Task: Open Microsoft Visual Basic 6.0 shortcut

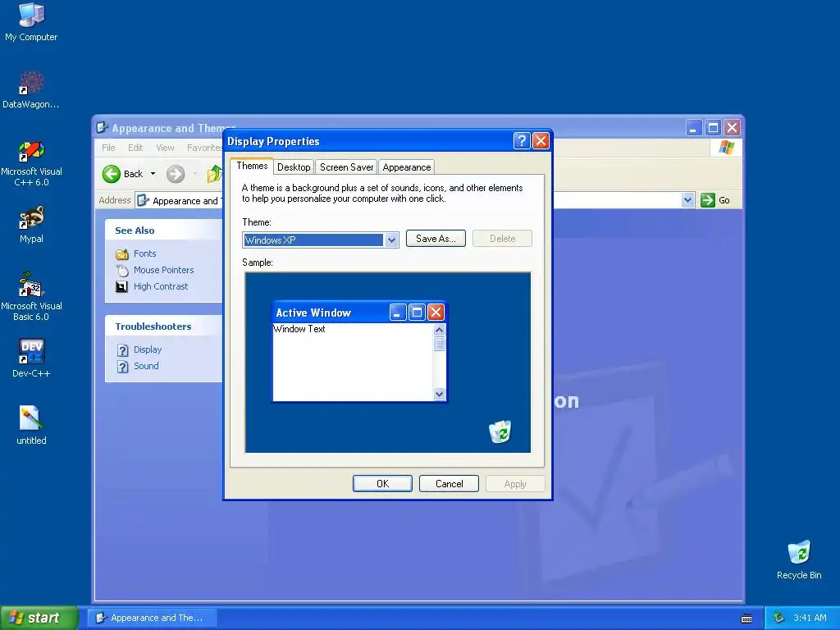Action: 31,296
